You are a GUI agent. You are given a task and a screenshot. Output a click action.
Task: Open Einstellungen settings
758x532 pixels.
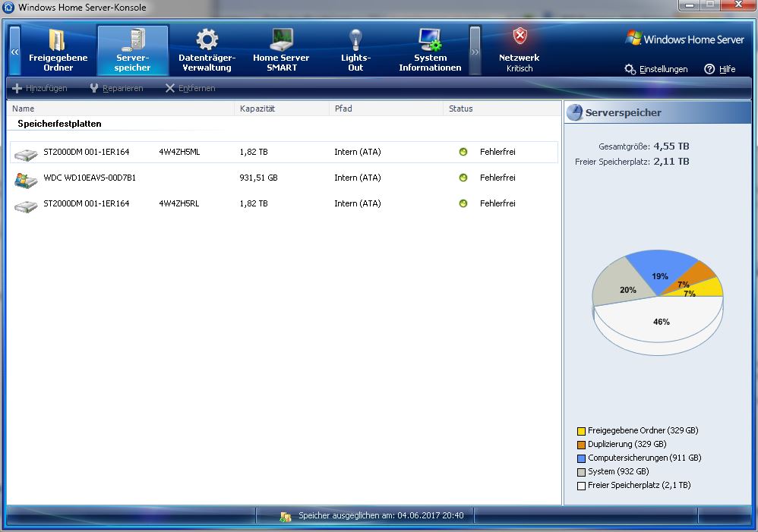(656, 69)
